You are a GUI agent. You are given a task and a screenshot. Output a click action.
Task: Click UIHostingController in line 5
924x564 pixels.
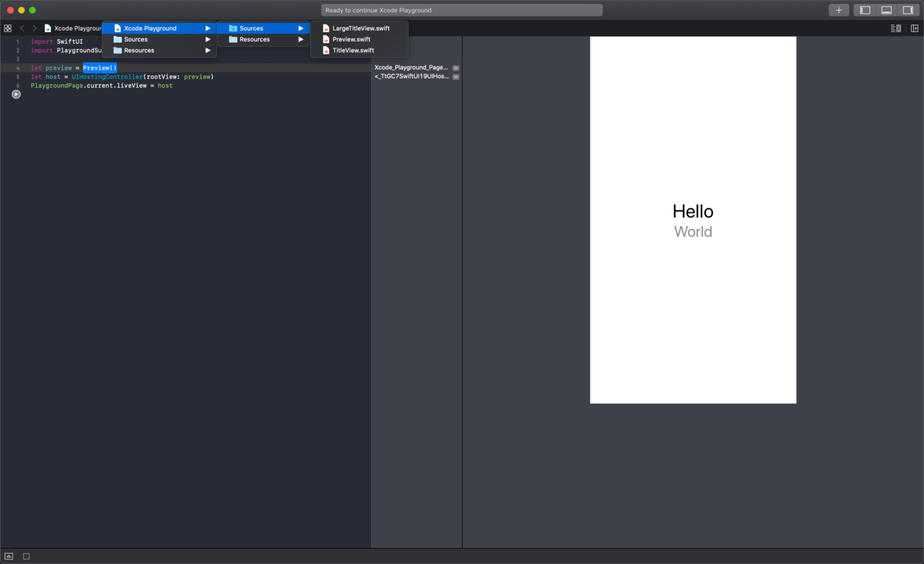(107, 77)
